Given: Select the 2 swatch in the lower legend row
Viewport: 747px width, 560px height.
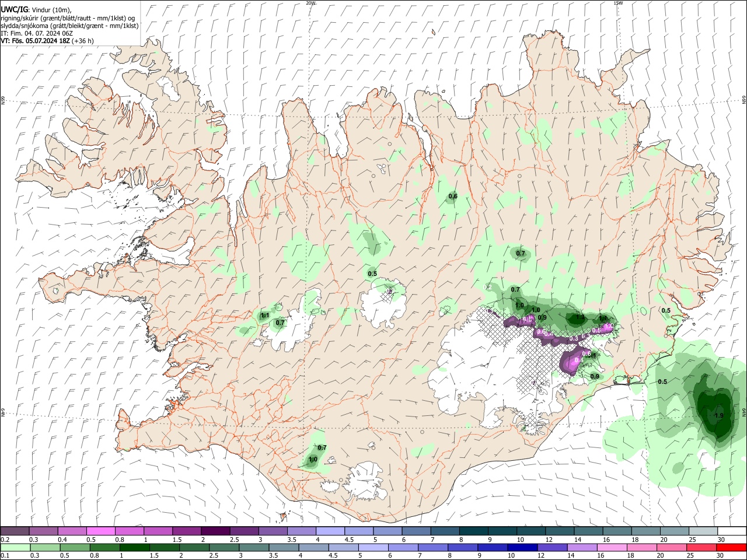Looking at the screenshot, I should tap(194, 547).
